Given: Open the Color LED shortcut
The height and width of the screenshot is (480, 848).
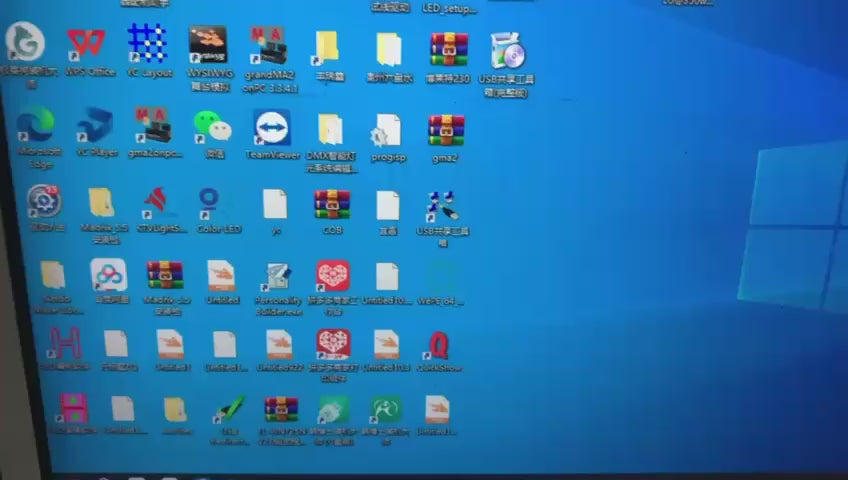Looking at the screenshot, I should click(208, 202).
